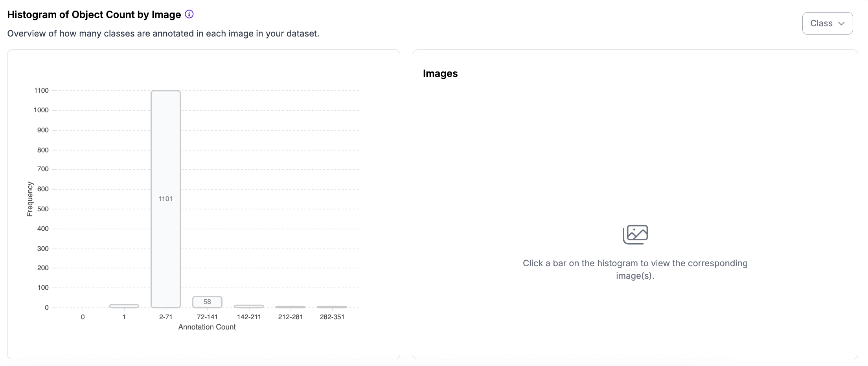Screen dimensions: 868x366
Task: Click the 'Images' panel heading
Action: tap(440, 74)
